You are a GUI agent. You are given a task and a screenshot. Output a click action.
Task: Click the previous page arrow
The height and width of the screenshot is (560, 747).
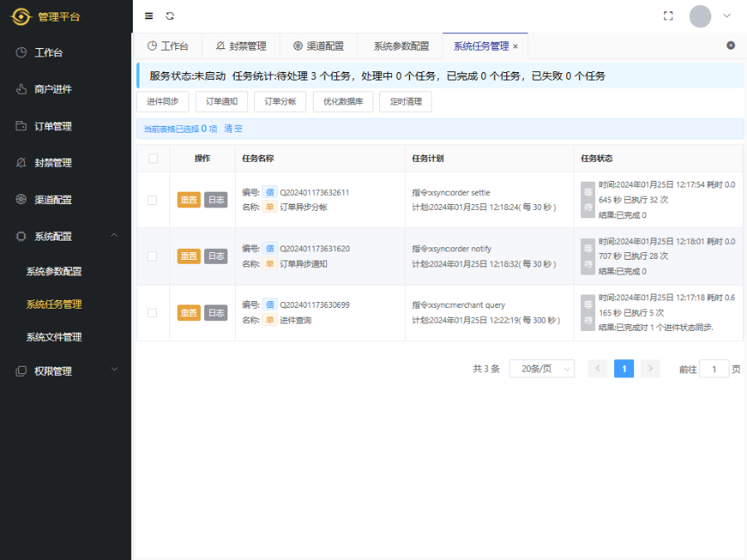pyautogui.click(x=598, y=368)
